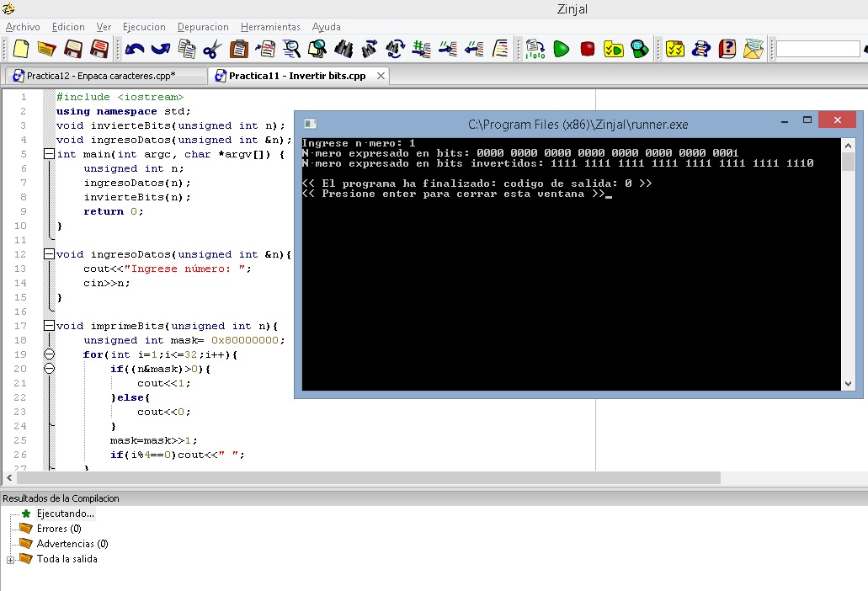Redo the undone change
Viewport: 868px width, 591px height.
point(160,49)
